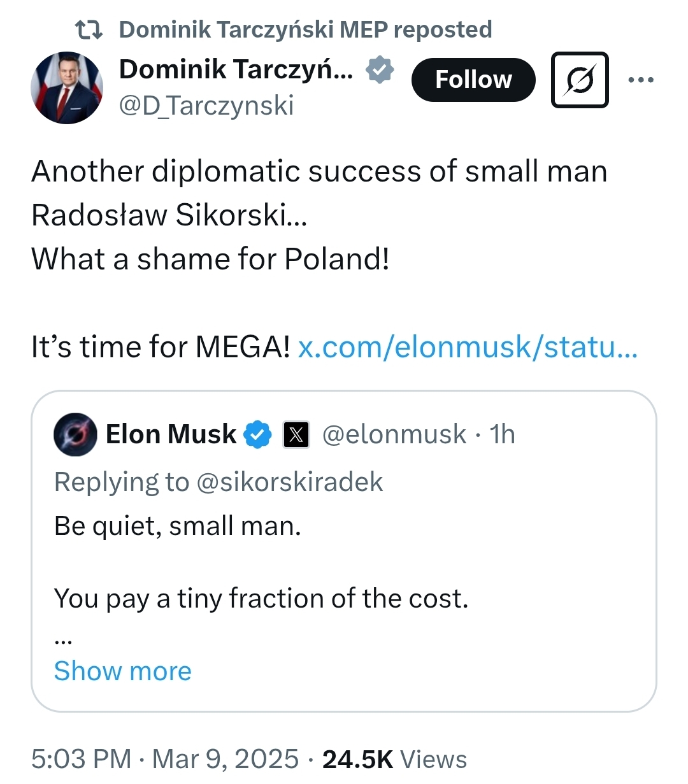Click the "Replying to @sikorskiradek" line
This screenshot has width=688, height=784.
coord(219,482)
